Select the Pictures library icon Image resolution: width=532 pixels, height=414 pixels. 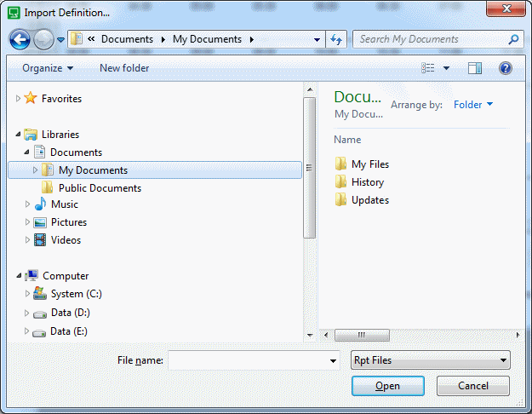(x=40, y=222)
